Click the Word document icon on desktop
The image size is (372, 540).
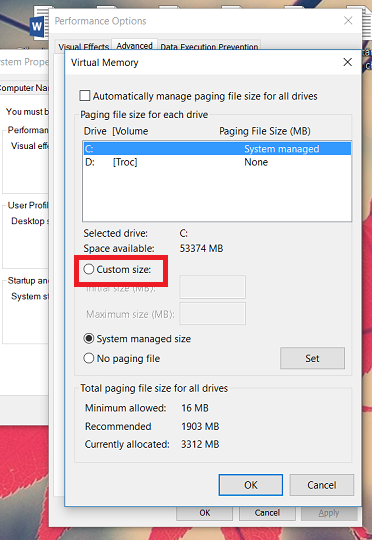click(x=39, y=23)
